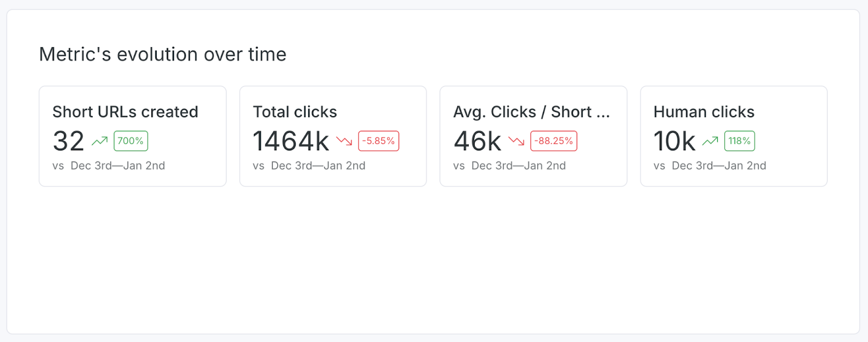The width and height of the screenshot is (868, 342).
Task: Select the Short URLs created card title
Action: point(125,112)
